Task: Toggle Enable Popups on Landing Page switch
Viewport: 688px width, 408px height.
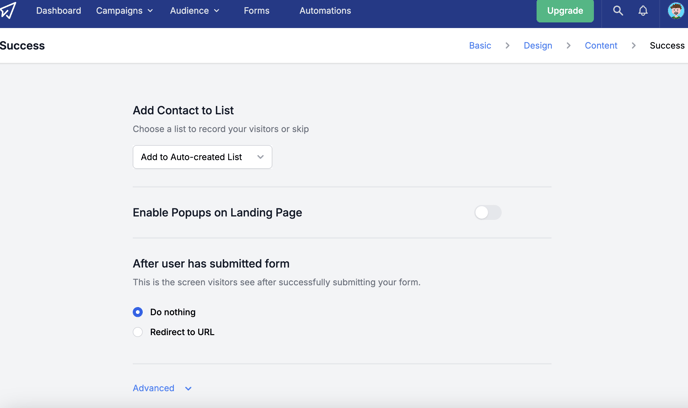Action: tap(487, 212)
